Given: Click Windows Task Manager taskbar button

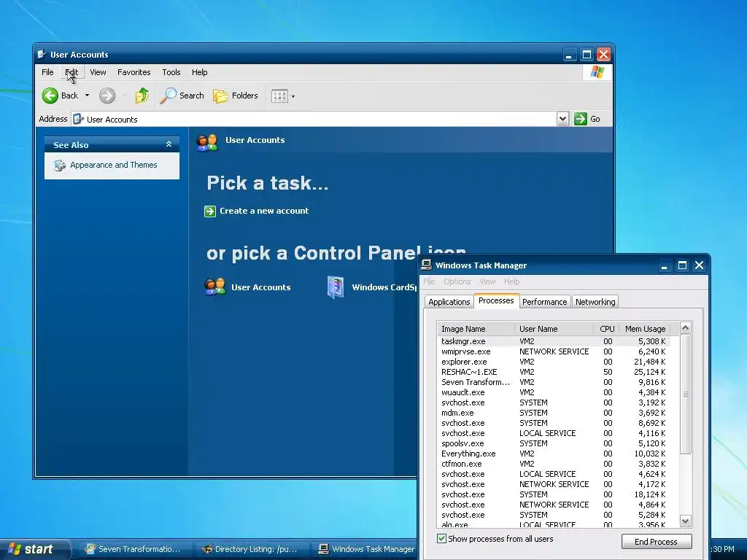Looking at the screenshot, I should point(367,549).
